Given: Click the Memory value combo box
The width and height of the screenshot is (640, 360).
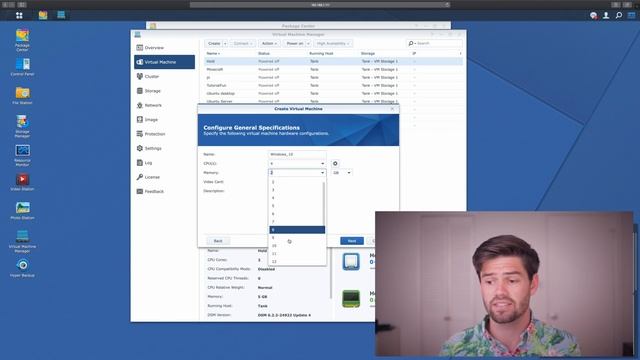Looking at the screenshot, I should [x=297, y=173].
